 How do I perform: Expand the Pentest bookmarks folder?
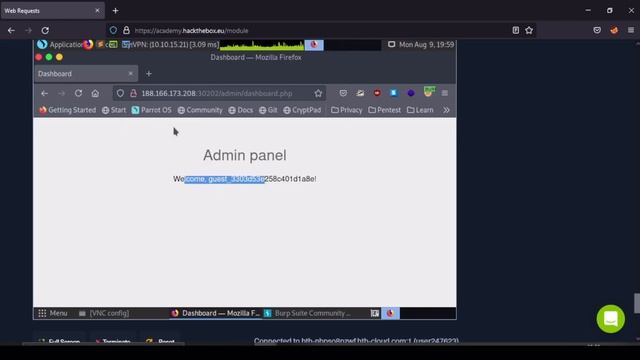pyautogui.click(x=384, y=110)
